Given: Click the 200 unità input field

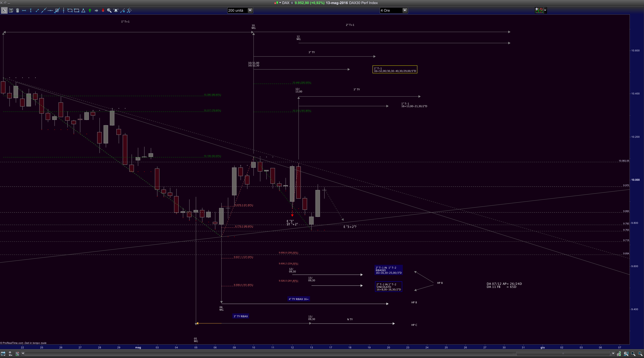Looking at the screenshot, I should coord(237,10).
